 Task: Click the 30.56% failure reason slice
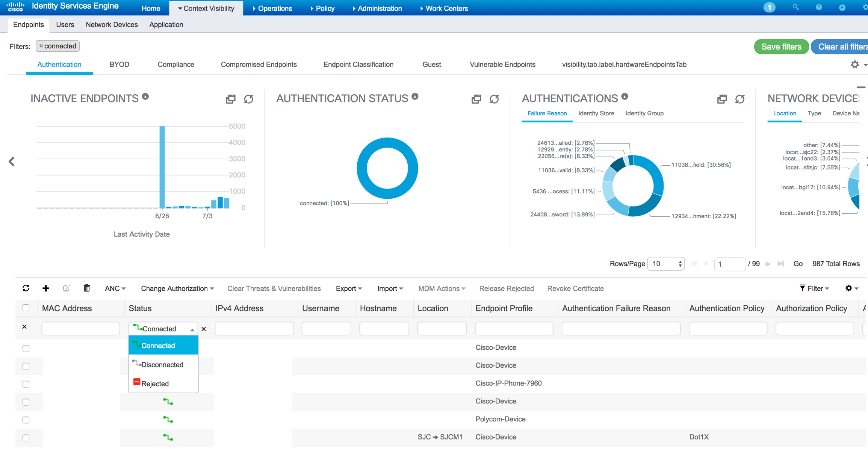[x=655, y=173]
